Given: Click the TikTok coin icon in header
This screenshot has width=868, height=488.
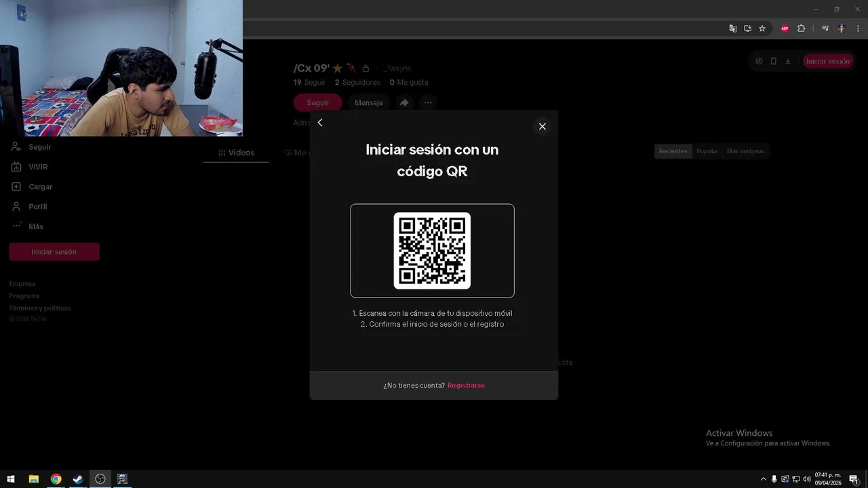Looking at the screenshot, I should pos(759,61).
